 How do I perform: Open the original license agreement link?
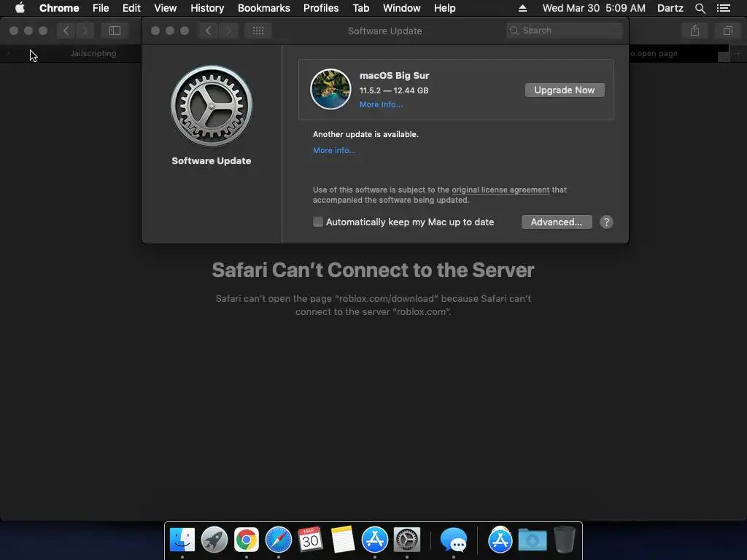click(x=500, y=190)
